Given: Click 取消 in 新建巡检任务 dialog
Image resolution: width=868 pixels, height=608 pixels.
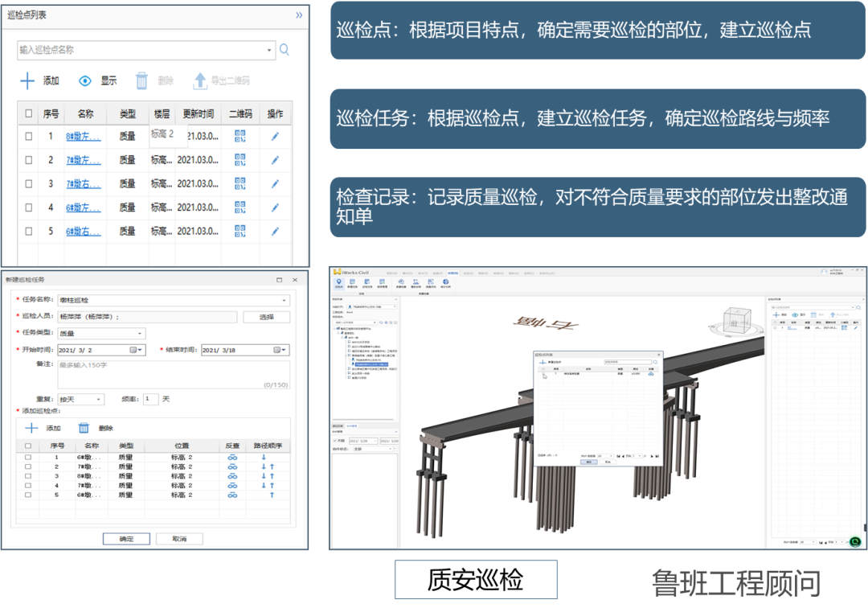Looking at the screenshot, I should (179, 539).
